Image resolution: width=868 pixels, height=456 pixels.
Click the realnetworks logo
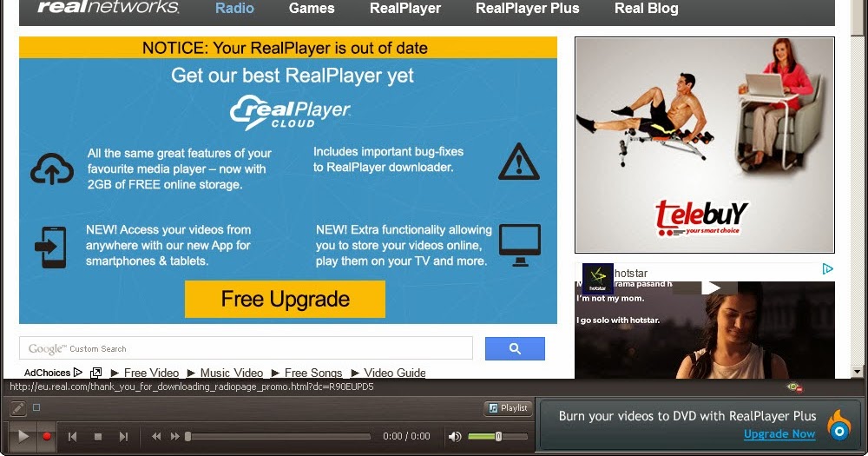[108, 7]
